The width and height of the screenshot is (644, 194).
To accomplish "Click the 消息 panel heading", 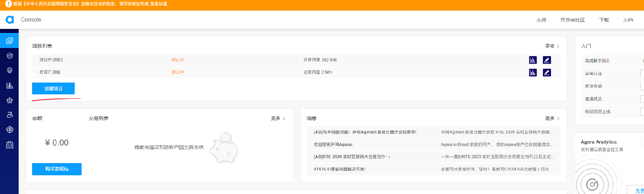I will pos(311,118).
